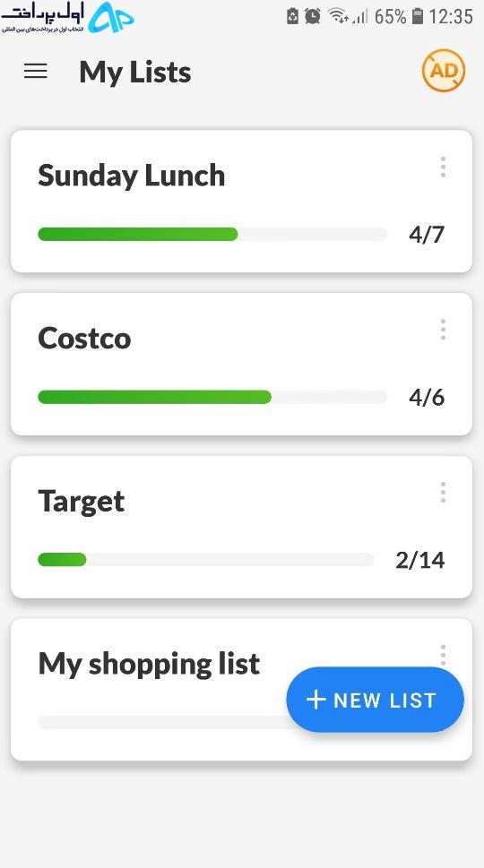Create a list with NEW LIST button
484x868 pixels.
point(375,700)
